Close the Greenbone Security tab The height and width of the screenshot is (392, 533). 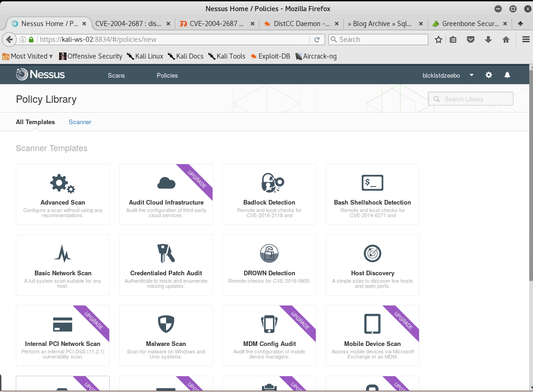point(505,23)
